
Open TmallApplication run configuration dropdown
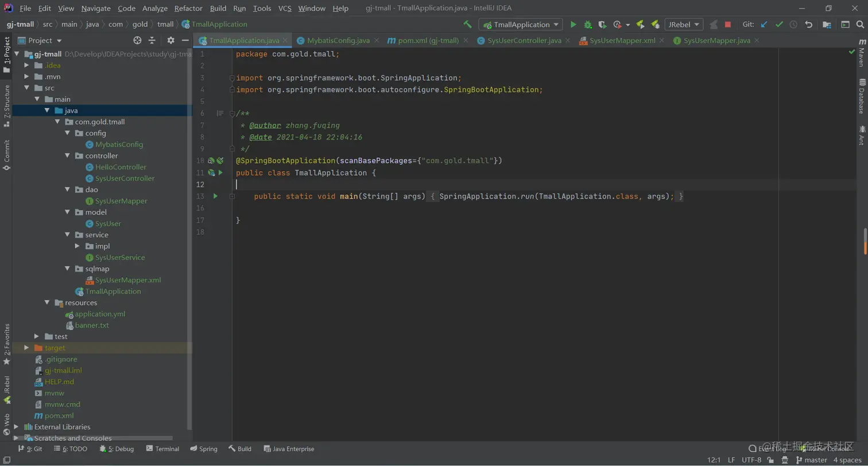(x=521, y=25)
